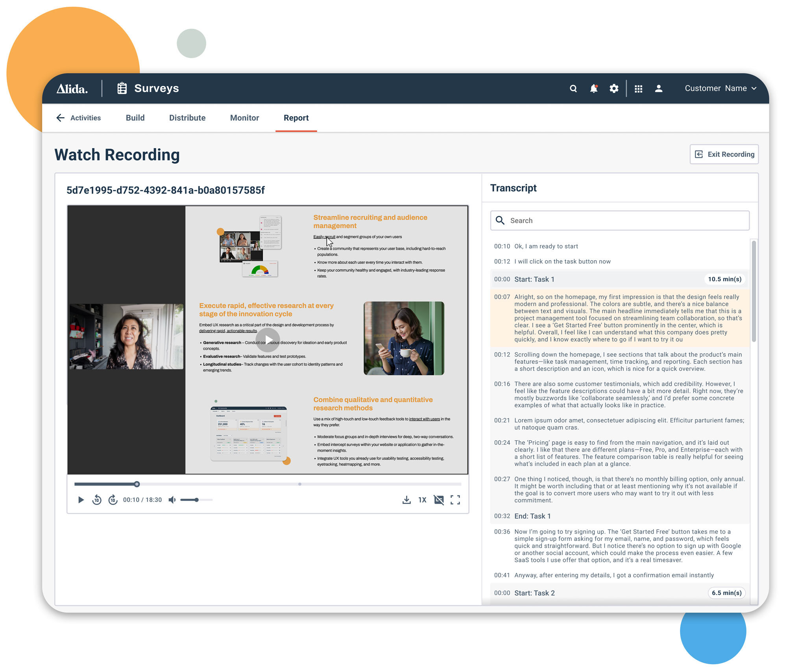Enter fullscreen video mode
Screen dimensions: 787x672
tap(455, 500)
